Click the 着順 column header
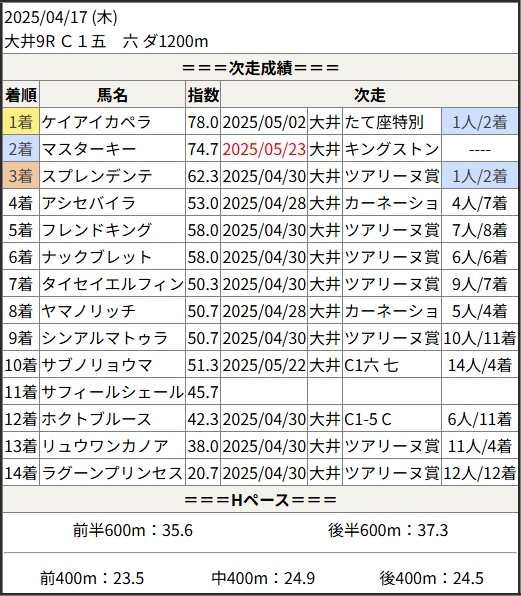Viewport: 521px width, 596px height. coord(21,94)
